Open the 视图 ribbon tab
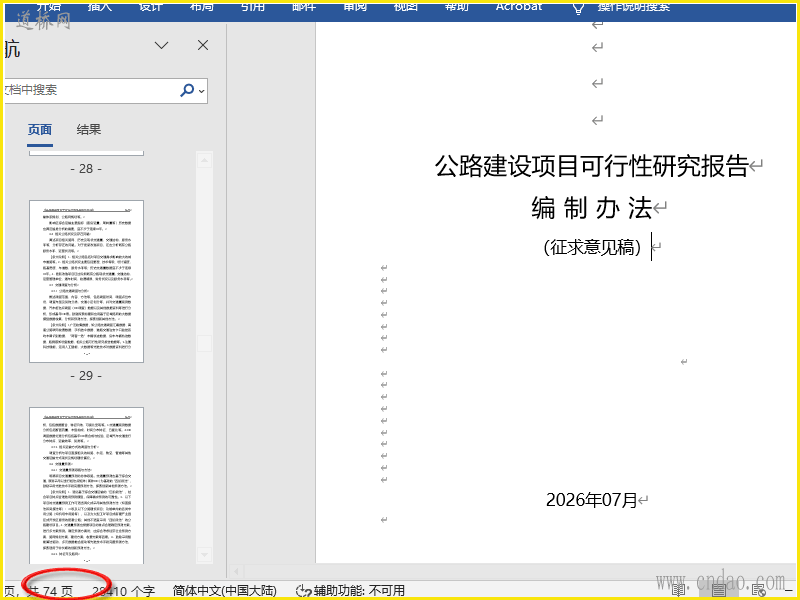Screen dimensions: 800x600 click(406, 7)
